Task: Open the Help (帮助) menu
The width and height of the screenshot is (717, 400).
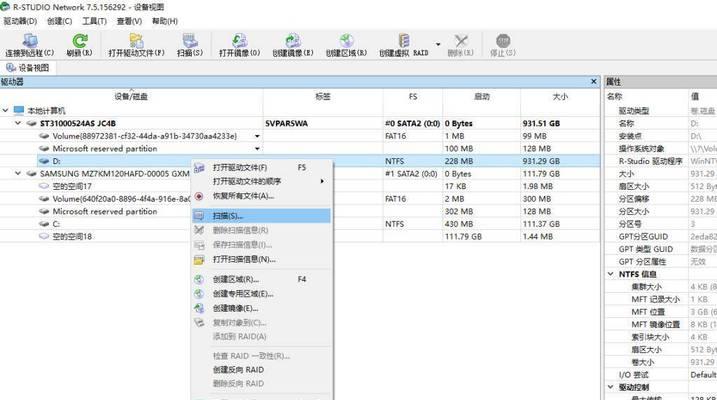Action: coord(165,21)
